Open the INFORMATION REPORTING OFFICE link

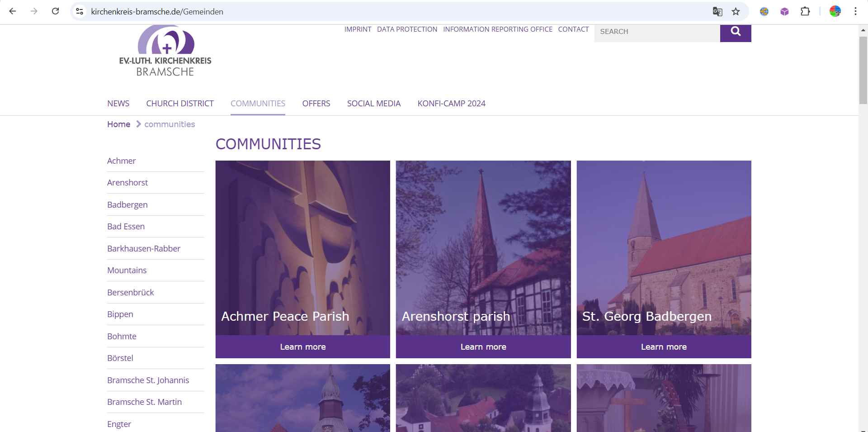(x=498, y=29)
